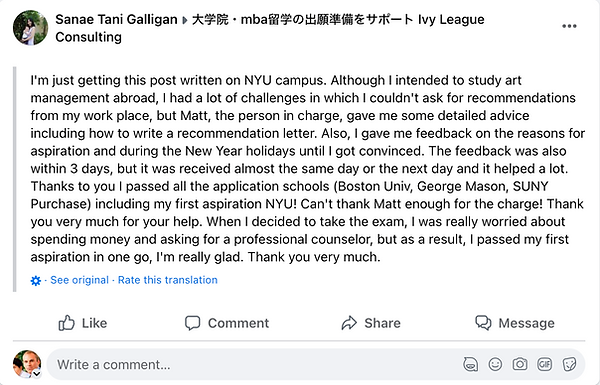Open the GIF picker in comment box
The height and width of the screenshot is (385, 600).
[x=545, y=364]
